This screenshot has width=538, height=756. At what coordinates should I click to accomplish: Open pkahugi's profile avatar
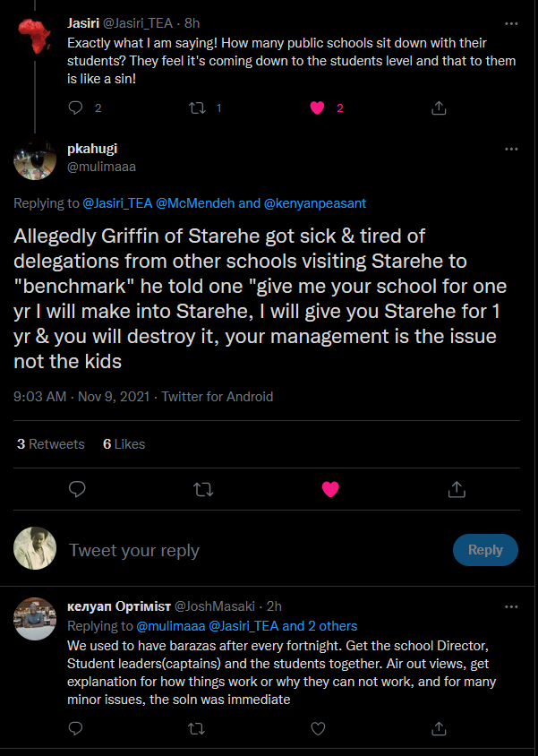[x=36, y=159]
